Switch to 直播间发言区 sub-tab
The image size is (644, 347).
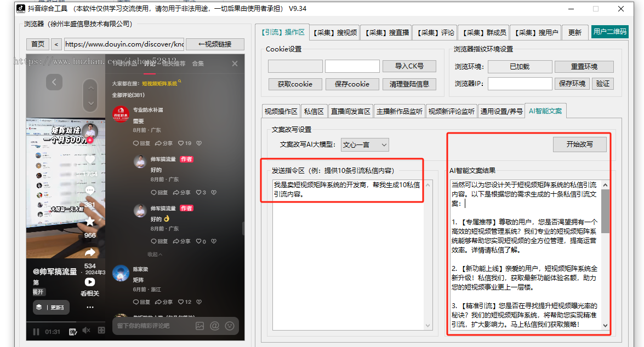tap(351, 111)
